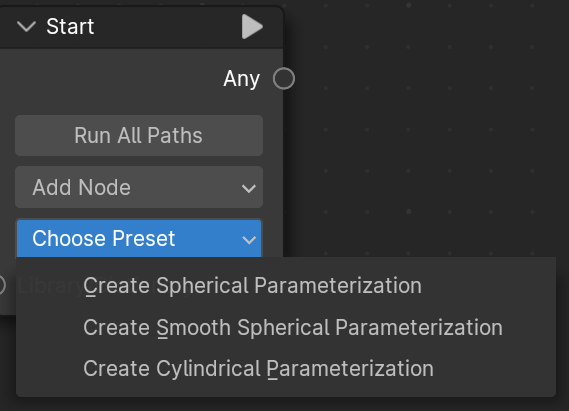Click the Run All Paths button

click(139, 136)
